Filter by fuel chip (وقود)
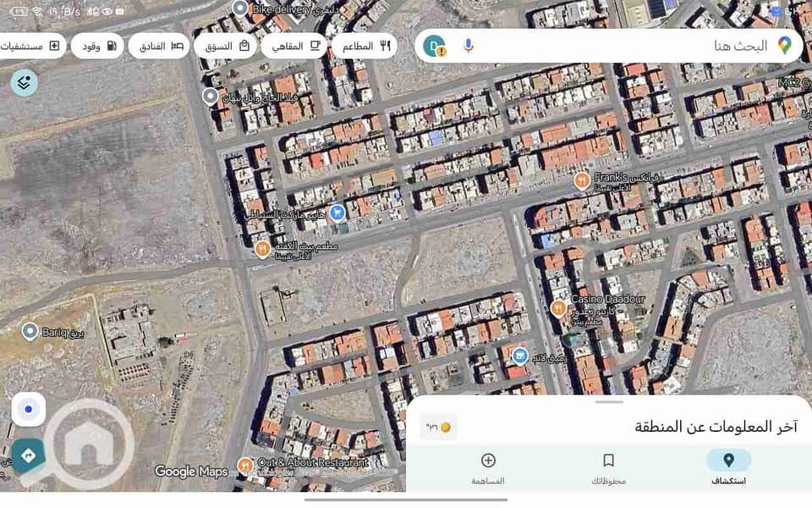 click(x=97, y=46)
